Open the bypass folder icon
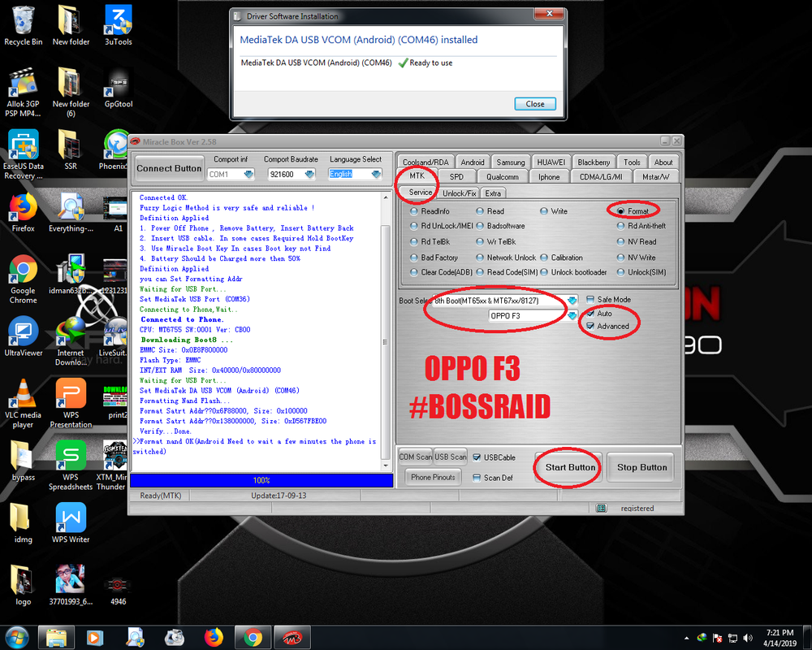 [23, 461]
